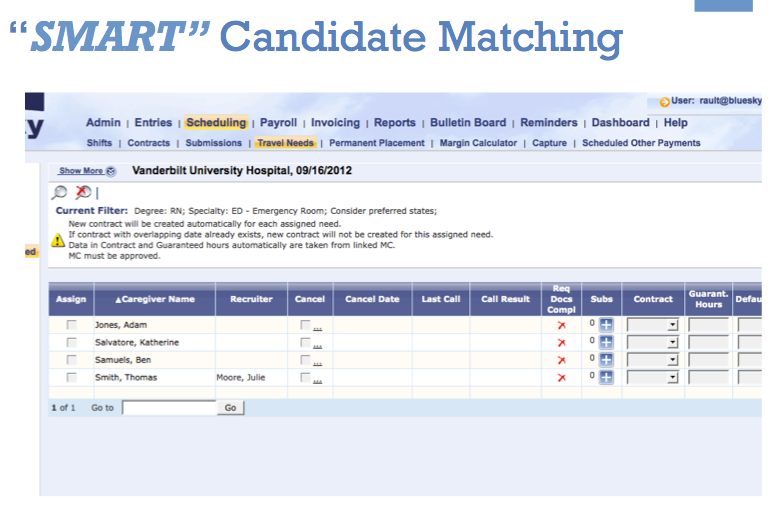Click the red X docs status for Smith, Thomas
The width and height of the screenshot is (777, 520).
(x=561, y=377)
